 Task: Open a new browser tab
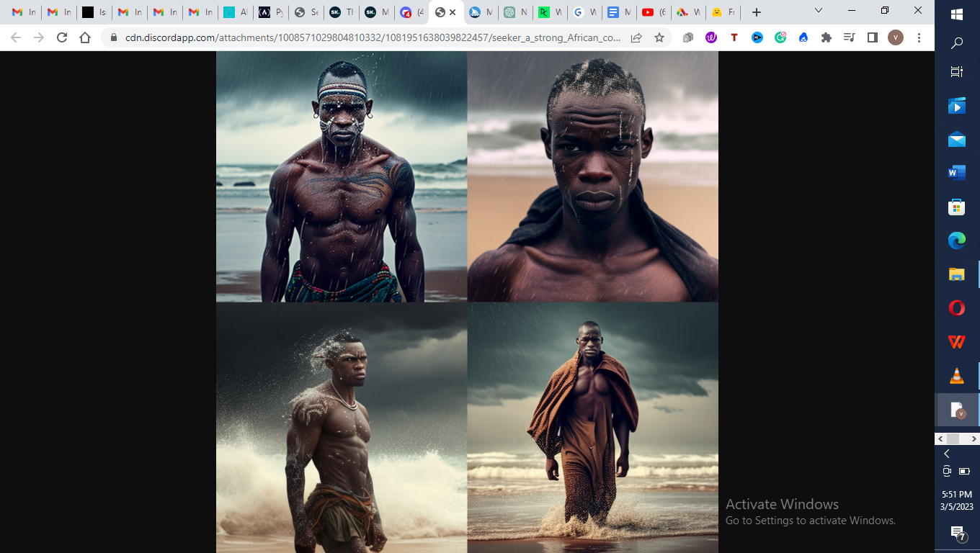756,12
